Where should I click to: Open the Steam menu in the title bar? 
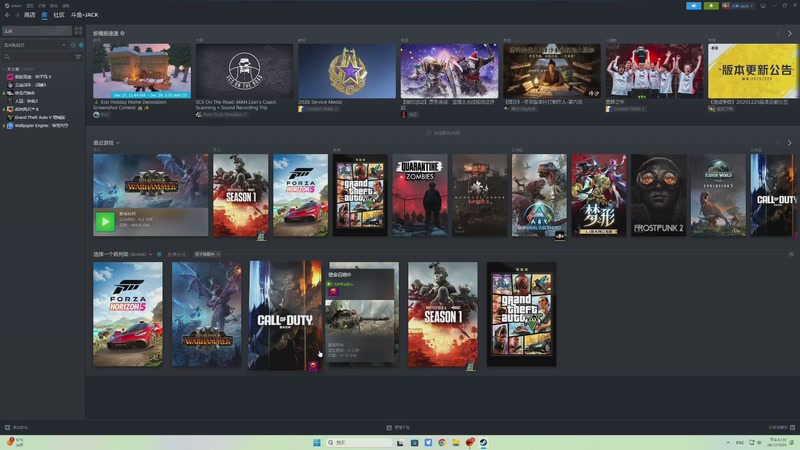point(14,6)
